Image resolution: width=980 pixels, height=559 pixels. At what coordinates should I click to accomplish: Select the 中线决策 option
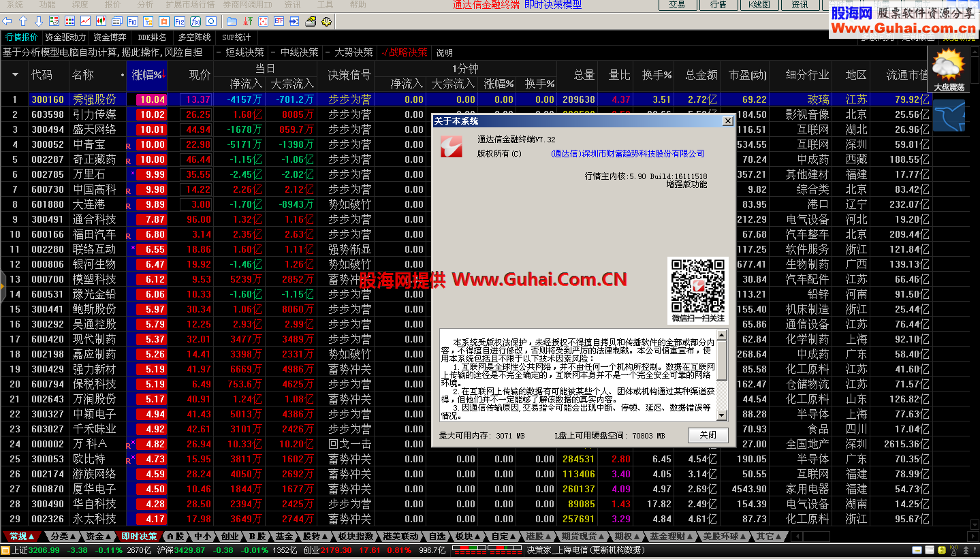[x=294, y=52]
